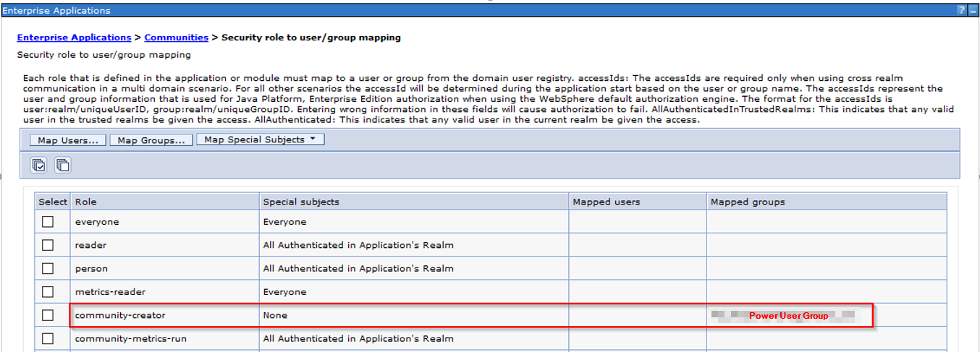Check the everyone role checkbox
The image size is (980, 352).
tap(48, 222)
